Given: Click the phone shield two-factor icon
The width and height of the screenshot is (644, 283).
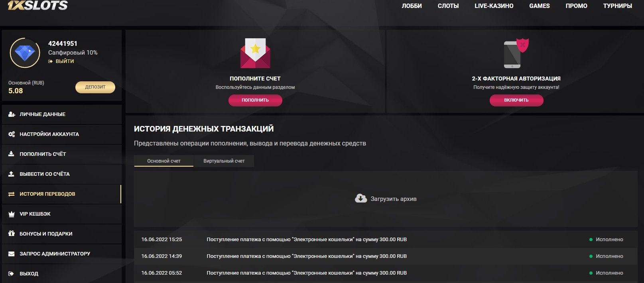Looking at the screenshot, I should point(516,53).
